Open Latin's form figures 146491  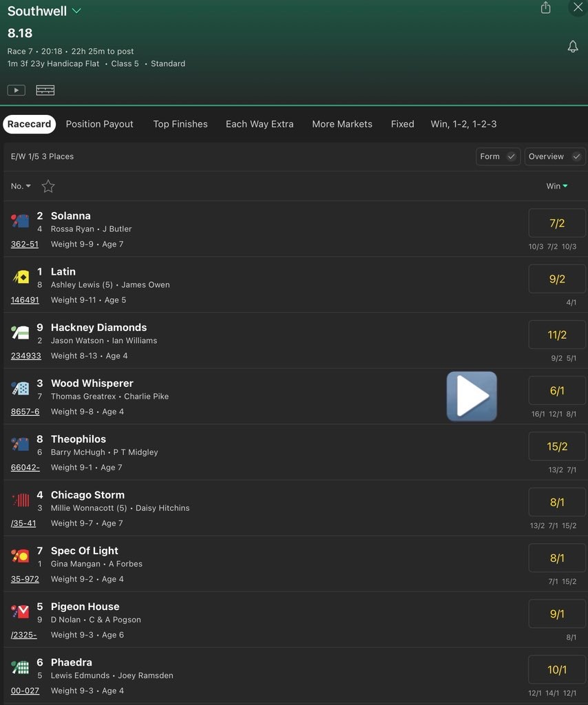tap(25, 300)
